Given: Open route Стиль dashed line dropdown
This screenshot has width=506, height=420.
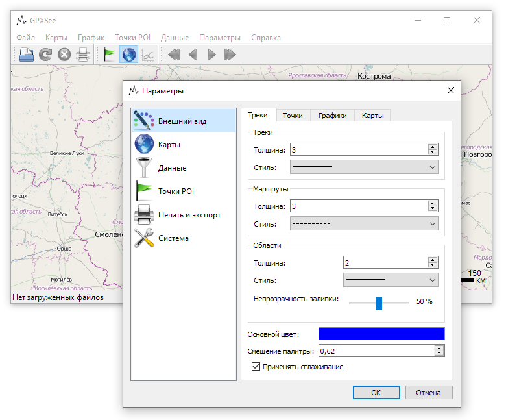Looking at the screenshot, I should (364, 223).
